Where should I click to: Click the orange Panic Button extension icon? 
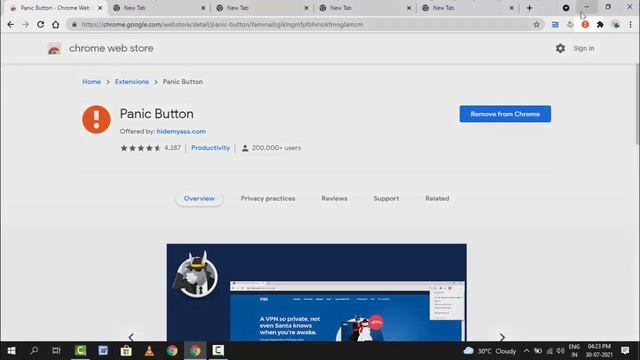pyautogui.click(x=585, y=24)
